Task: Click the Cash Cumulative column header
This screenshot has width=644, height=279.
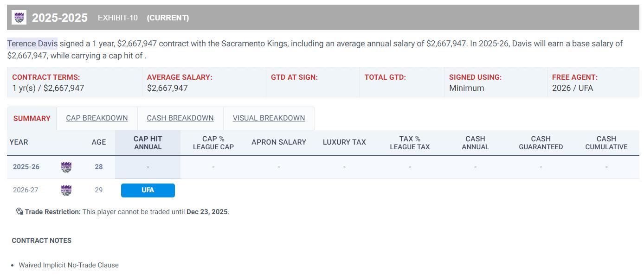Action: click(x=606, y=143)
